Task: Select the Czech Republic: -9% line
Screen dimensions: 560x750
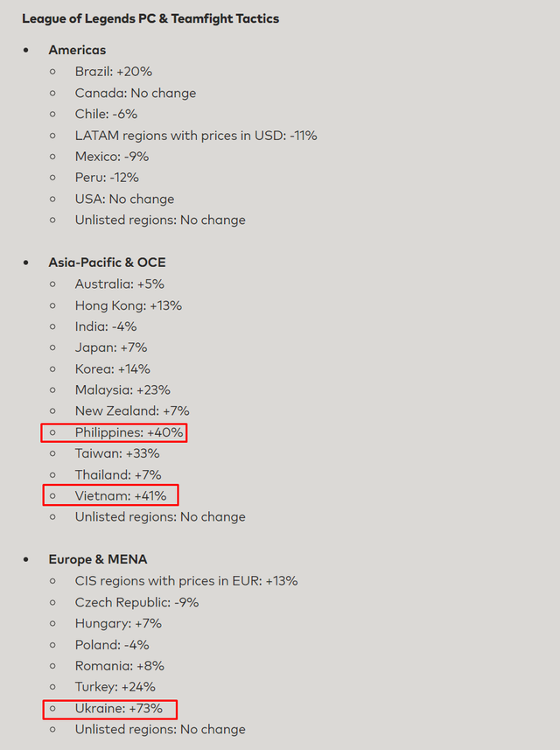Action: tap(136, 602)
